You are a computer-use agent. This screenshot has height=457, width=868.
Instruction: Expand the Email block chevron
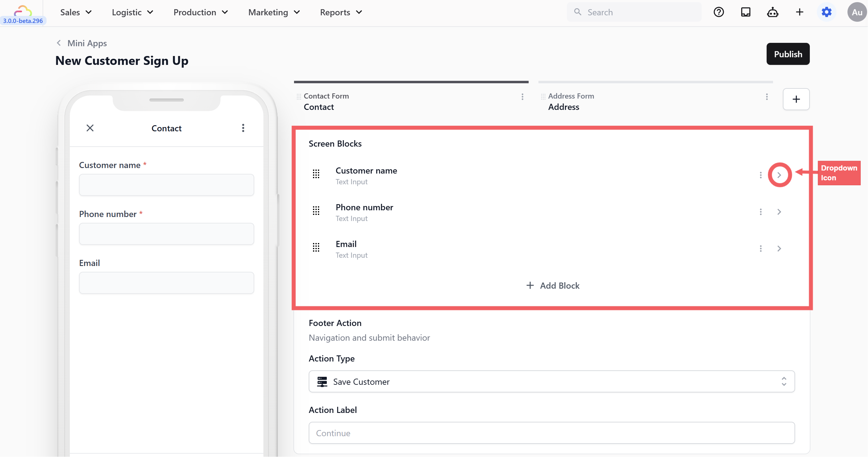779,249
